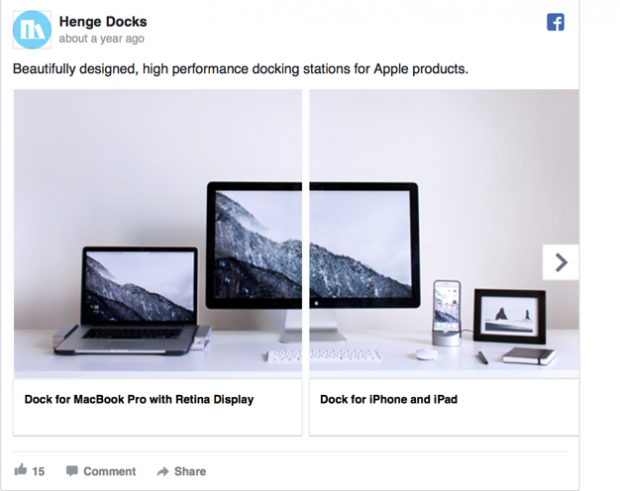The width and height of the screenshot is (620, 491).
Task: Click the white keyboard in the left image
Action: (285, 356)
